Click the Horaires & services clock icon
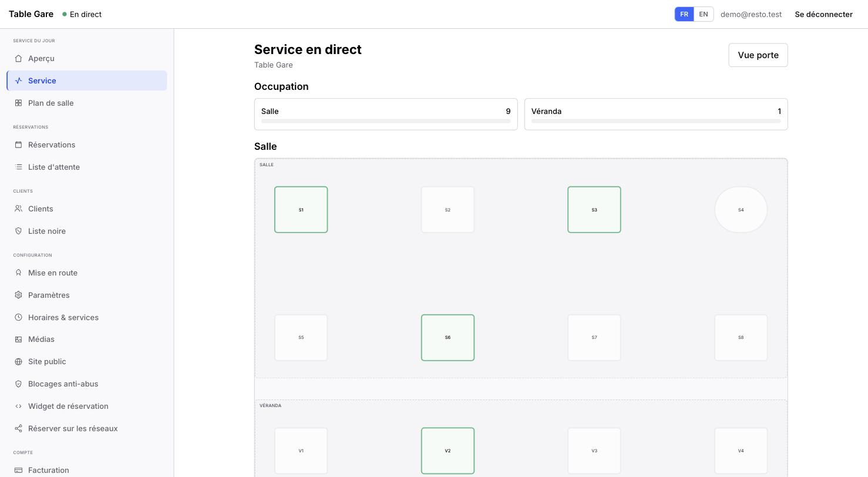868x477 pixels. click(x=18, y=317)
